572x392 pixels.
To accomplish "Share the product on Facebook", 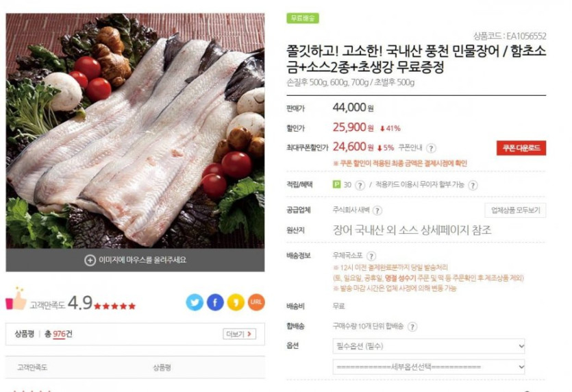I will (215, 302).
